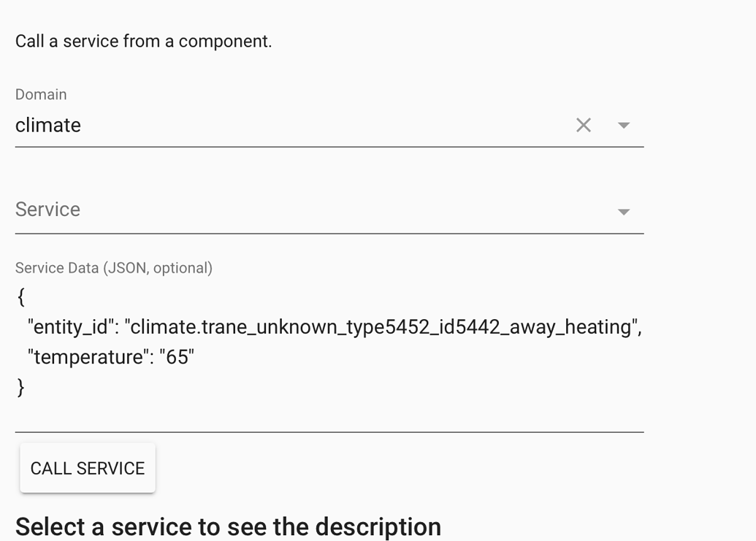
Task: Click the Service Data (JSON, optional) label
Action: click(x=114, y=268)
